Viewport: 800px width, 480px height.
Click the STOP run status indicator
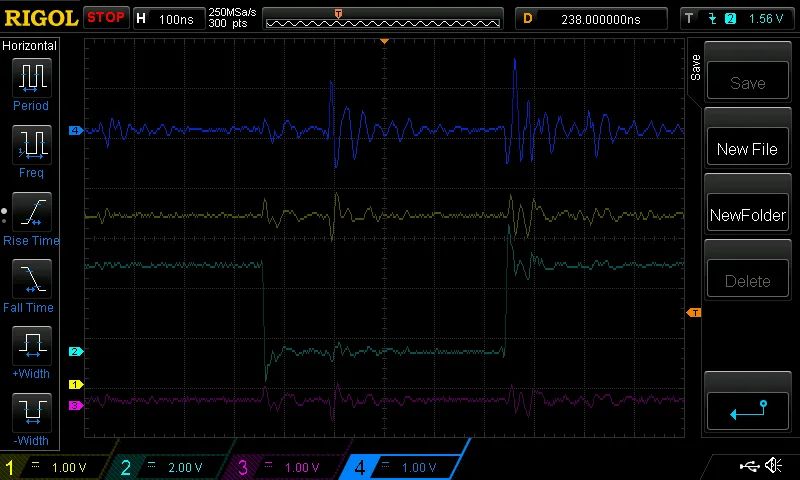coord(106,18)
